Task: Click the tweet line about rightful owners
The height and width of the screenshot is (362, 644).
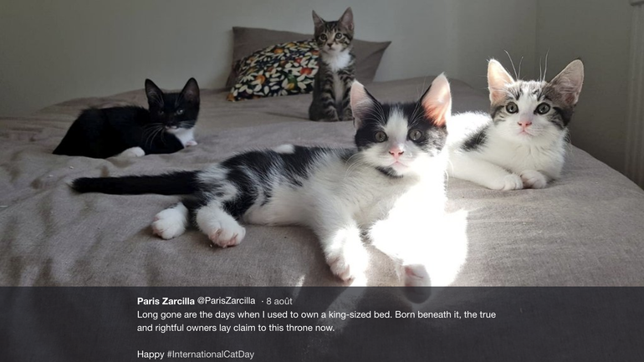Action: (x=236, y=328)
